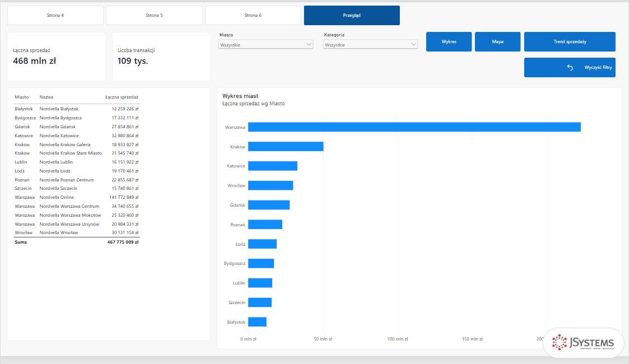Choose the Nordvella Katowice row
The image size is (630, 364).
[x=76, y=136]
